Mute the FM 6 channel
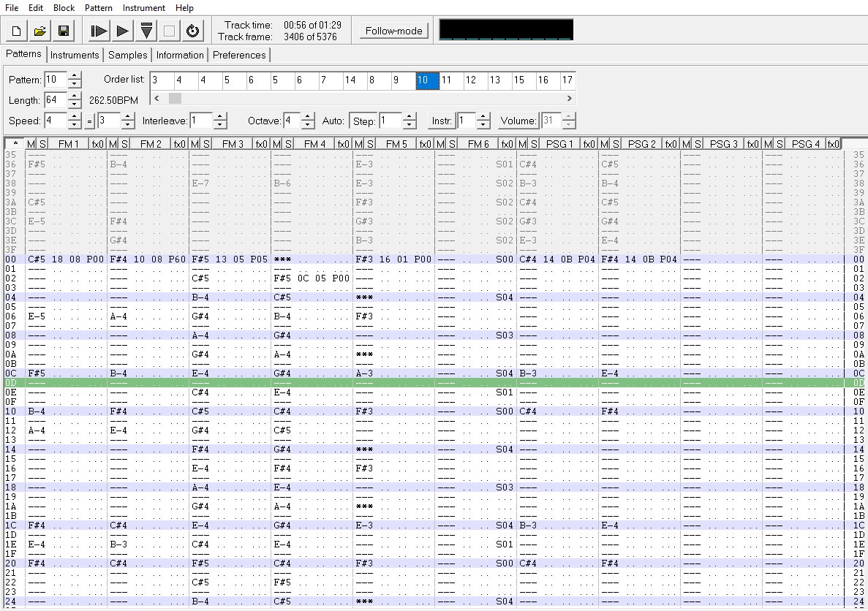Viewport: 868px width, 611px height. pos(440,144)
